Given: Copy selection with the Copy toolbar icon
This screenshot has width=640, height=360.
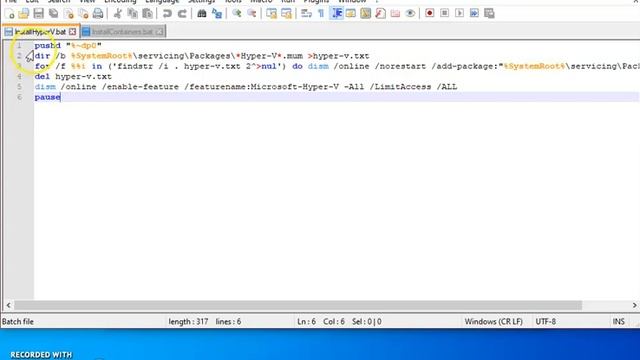Looking at the screenshot, I should [x=133, y=13].
